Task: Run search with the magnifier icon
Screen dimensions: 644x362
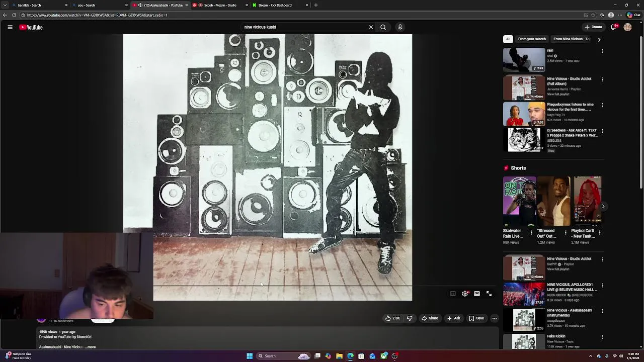Action: point(383,27)
